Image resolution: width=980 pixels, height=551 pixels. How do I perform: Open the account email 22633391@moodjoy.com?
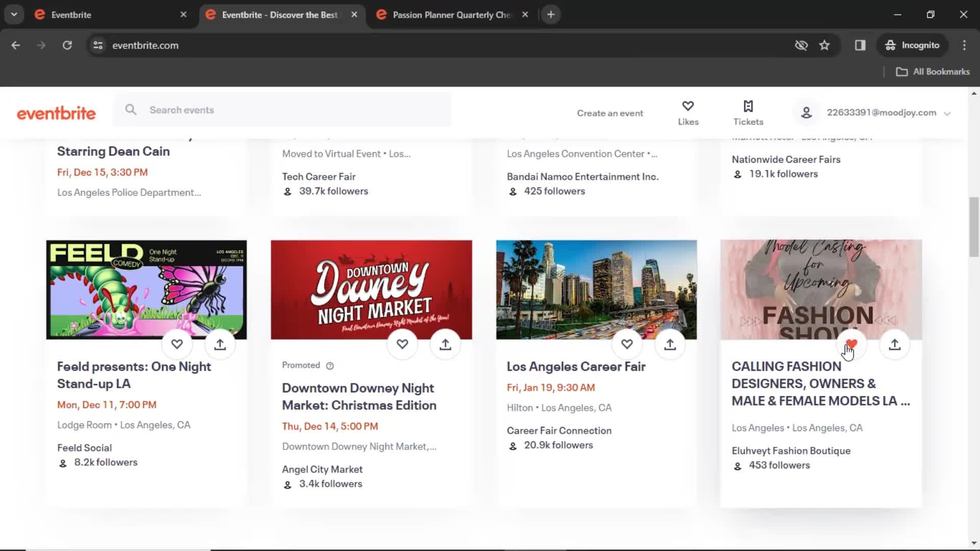pyautogui.click(x=881, y=113)
